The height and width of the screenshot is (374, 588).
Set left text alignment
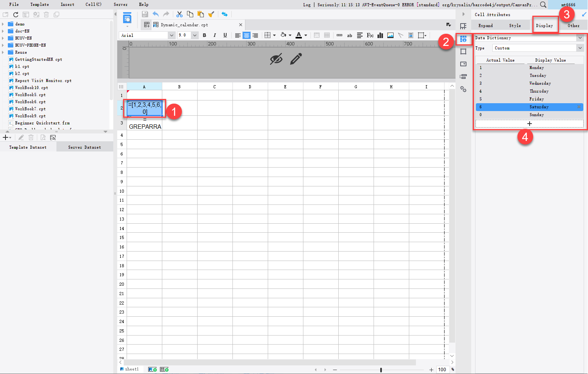[x=238, y=35]
